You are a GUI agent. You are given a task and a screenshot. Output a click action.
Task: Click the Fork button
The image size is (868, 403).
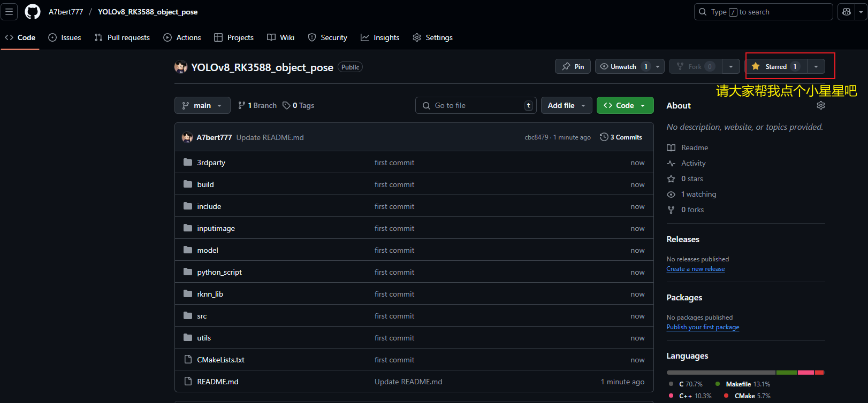point(696,66)
